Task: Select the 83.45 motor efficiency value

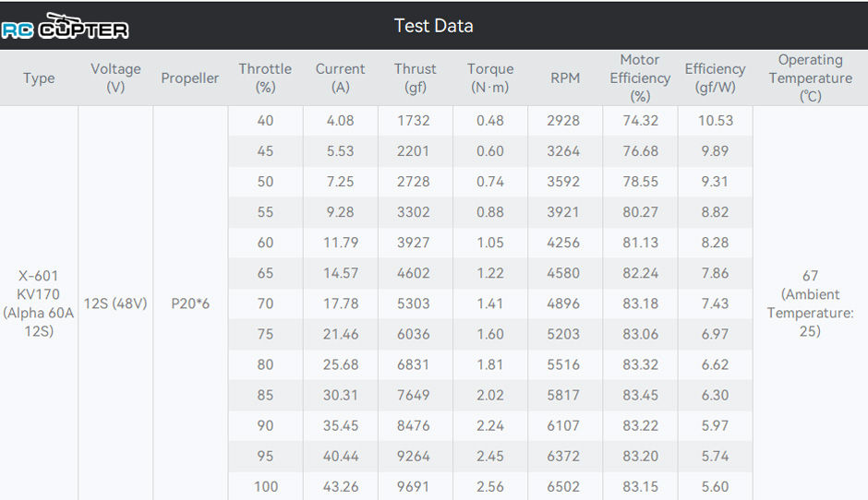Action: pyautogui.click(x=640, y=395)
